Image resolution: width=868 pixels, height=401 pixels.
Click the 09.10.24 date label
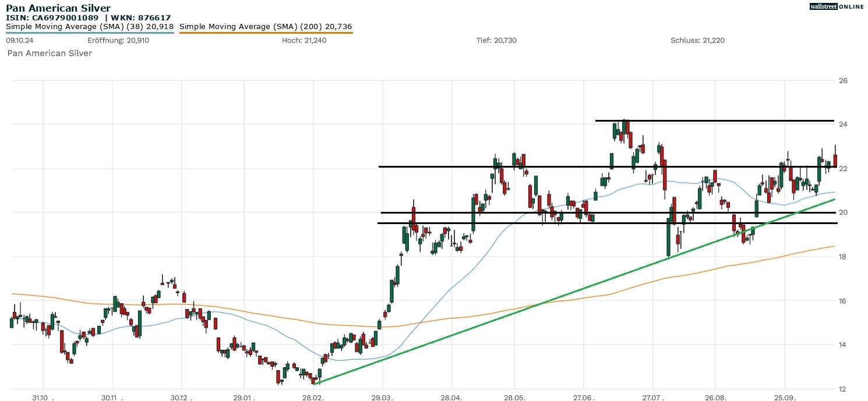[19, 40]
